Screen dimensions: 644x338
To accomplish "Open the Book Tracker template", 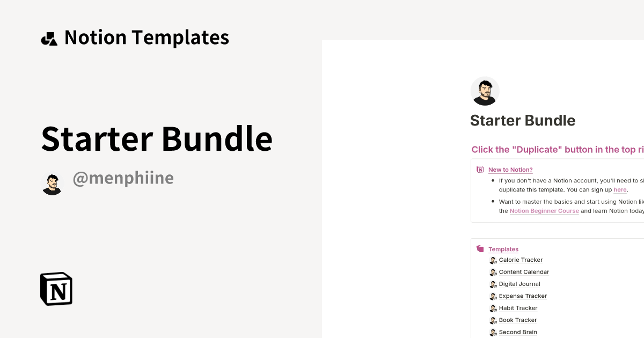I will pos(517,320).
